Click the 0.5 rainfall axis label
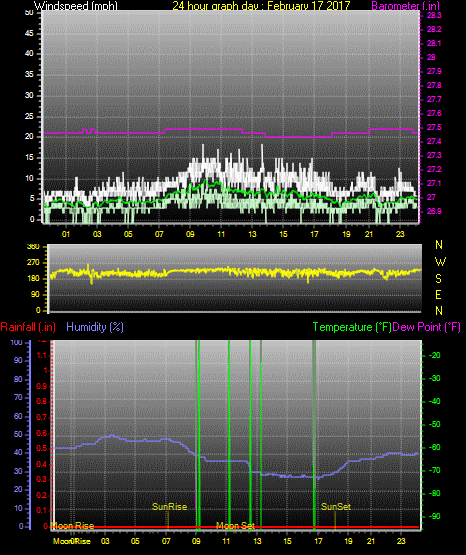Screen dimensions: 466x555 tap(42, 448)
